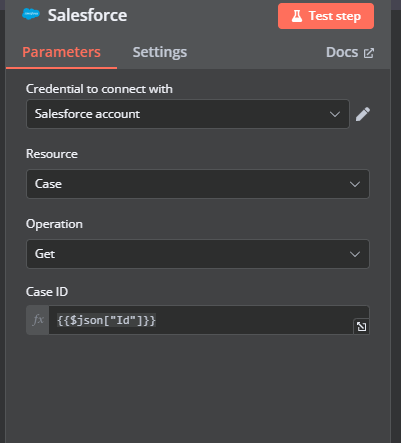Viewport: 401px width, 443px height.
Task: Open the Docs external link
Action: tap(350, 52)
